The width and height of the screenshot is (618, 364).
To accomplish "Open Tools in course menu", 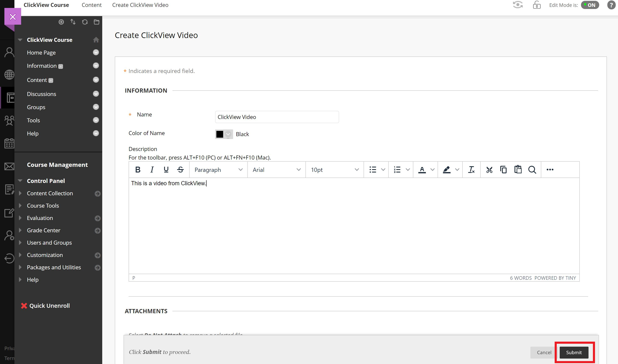I will tap(33, 120).
